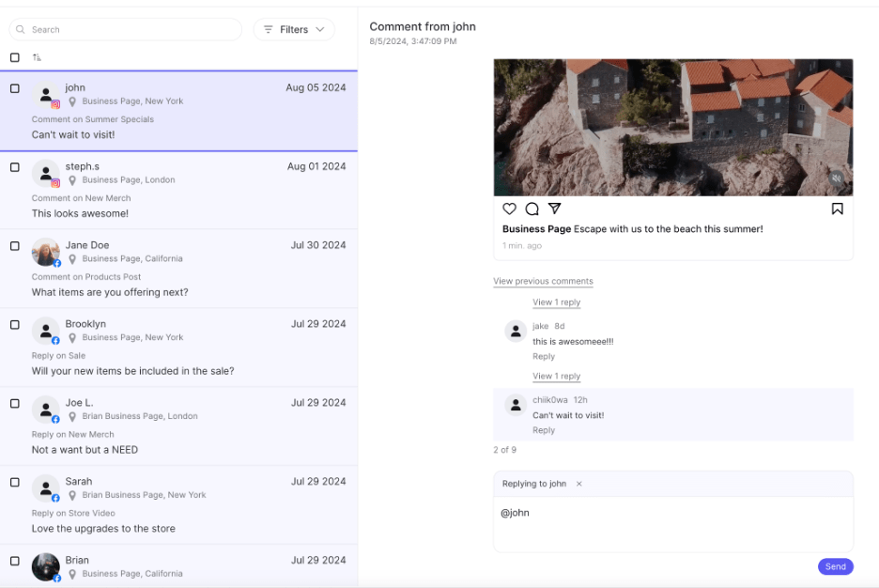The image size is (879, 588).
Task: Click the magnifier icon in search box
Action: click(x=20, y=29)
